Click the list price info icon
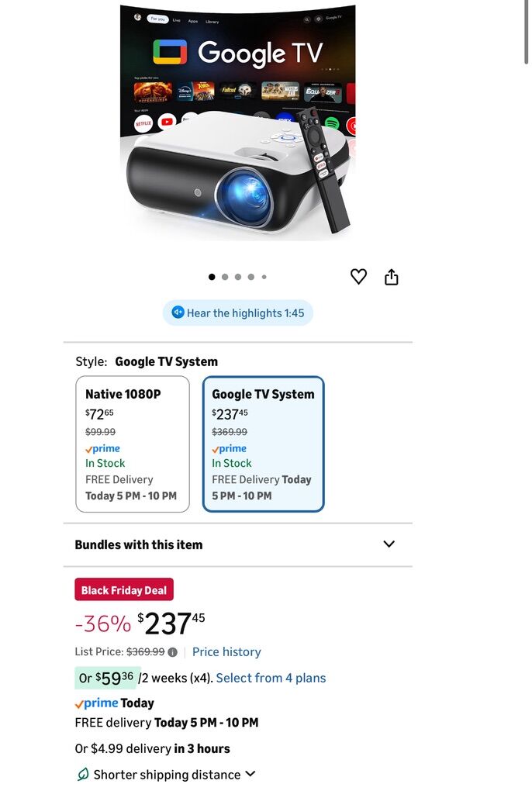Screen dimensions: 532x791 172,652
